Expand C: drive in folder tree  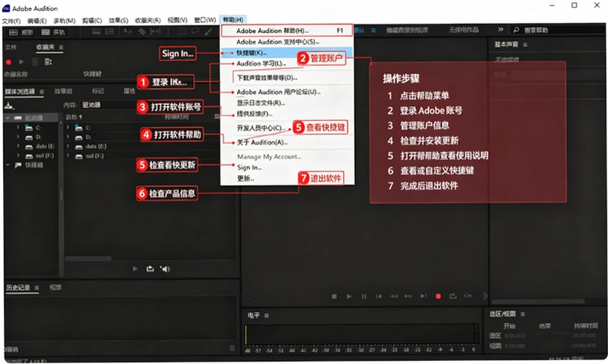18,127
